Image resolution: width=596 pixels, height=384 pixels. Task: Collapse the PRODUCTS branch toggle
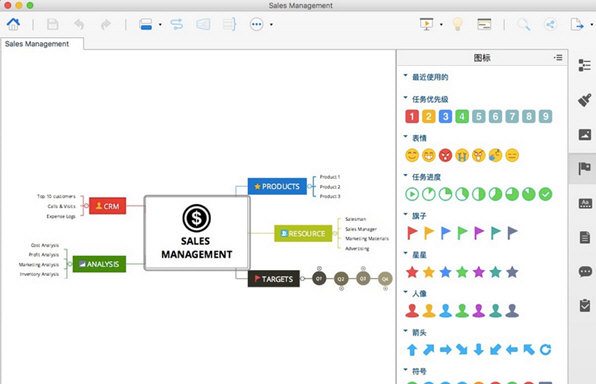click(310, 186)
